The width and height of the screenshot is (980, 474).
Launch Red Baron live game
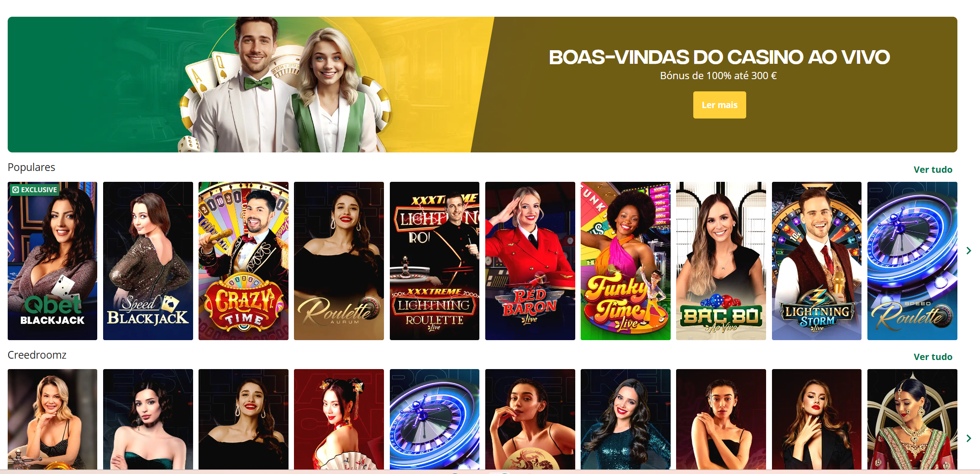click(530, 261)
